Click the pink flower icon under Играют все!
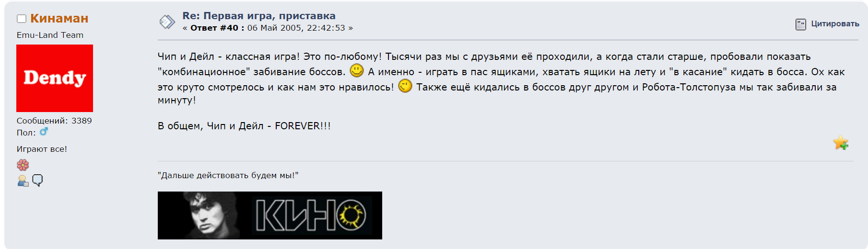The height and width of the screenshot is (249, 868). (23, 165)
